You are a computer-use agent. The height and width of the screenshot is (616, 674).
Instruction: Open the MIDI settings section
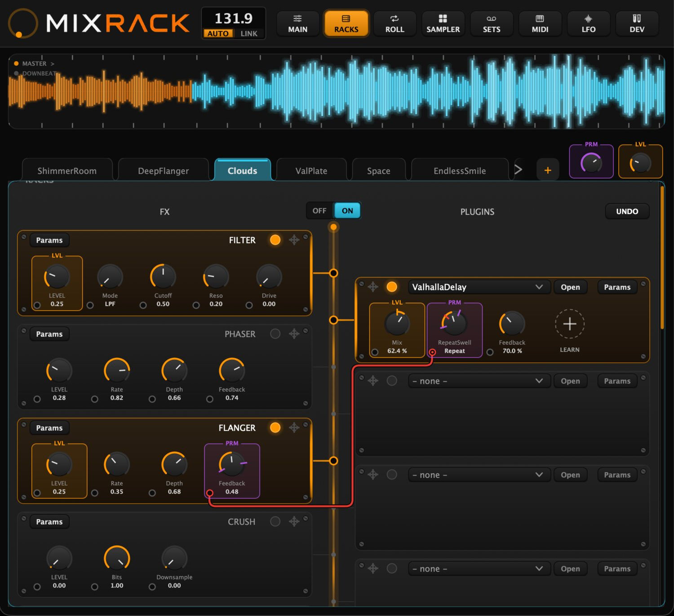pyautogui.click(x=540, y=24)
